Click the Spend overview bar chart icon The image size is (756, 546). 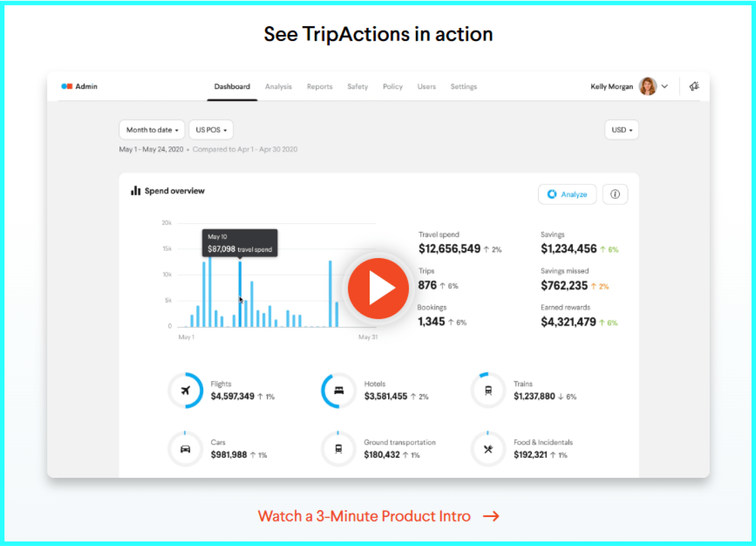point(135,190)
